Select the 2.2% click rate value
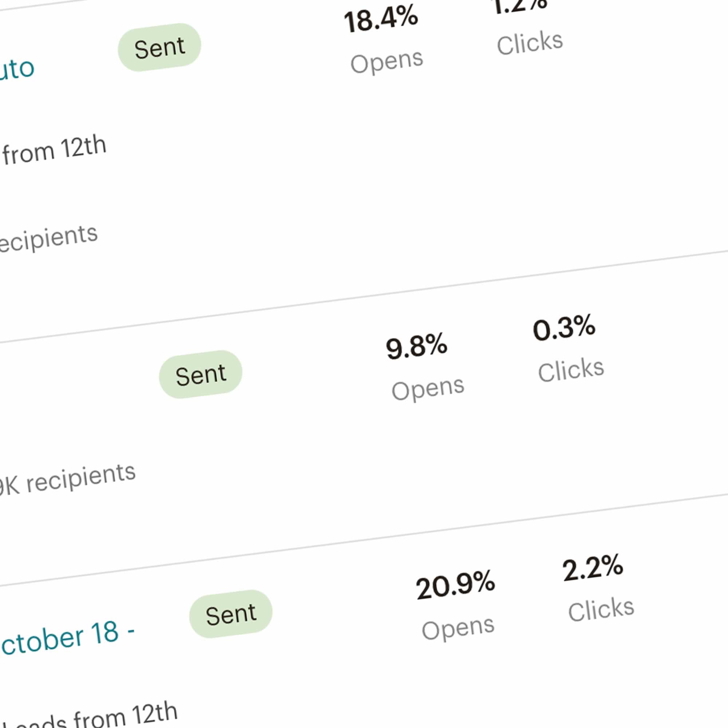The image size is (728, 728). tap(593, 568)
